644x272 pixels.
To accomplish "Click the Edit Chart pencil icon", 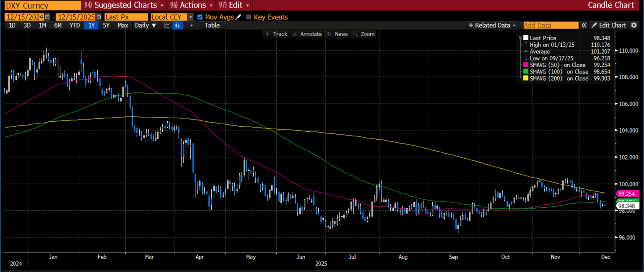I will tap(594, 25).
